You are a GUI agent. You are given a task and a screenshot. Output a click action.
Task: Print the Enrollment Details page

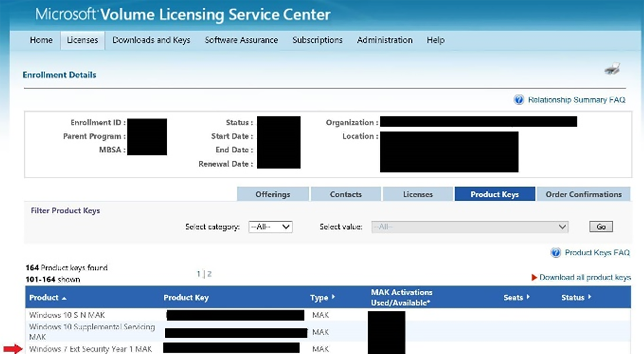(x=613, y=68)
